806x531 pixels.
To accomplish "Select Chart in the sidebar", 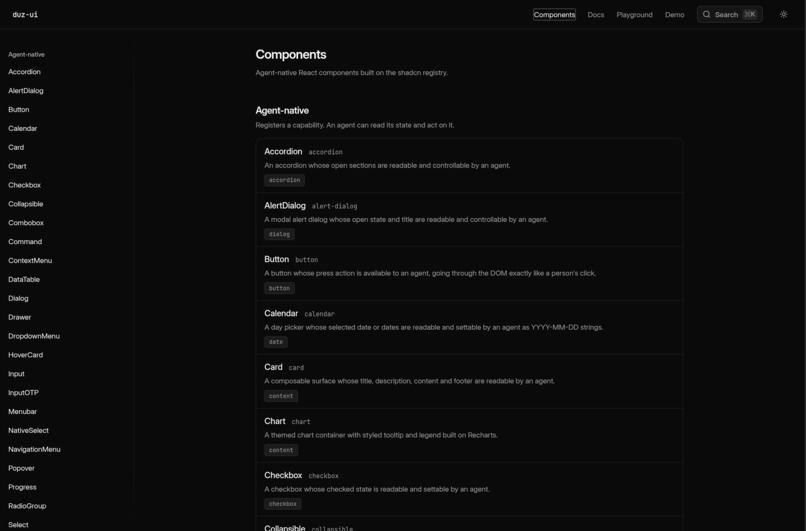I will coord(17,166).
